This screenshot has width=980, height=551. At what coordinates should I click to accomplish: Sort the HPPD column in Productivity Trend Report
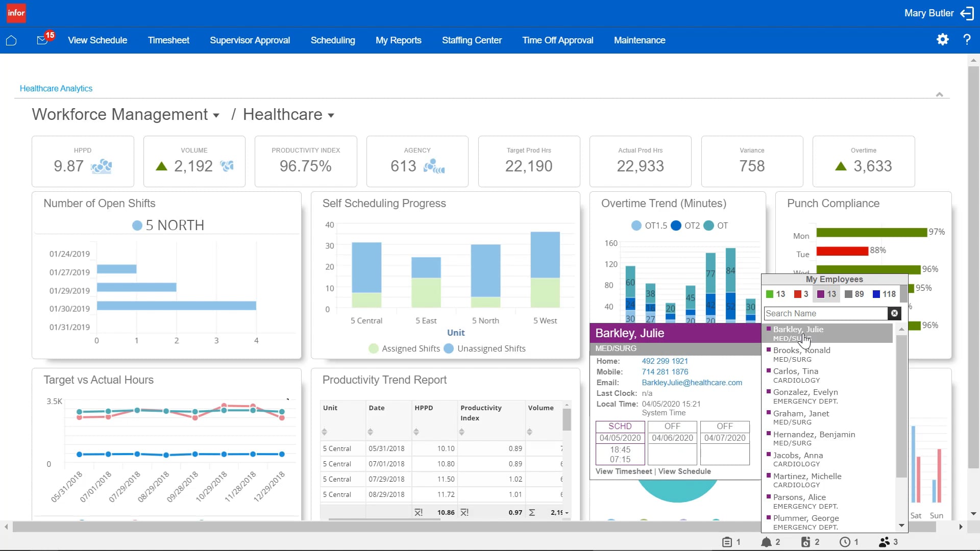(416, 432)
